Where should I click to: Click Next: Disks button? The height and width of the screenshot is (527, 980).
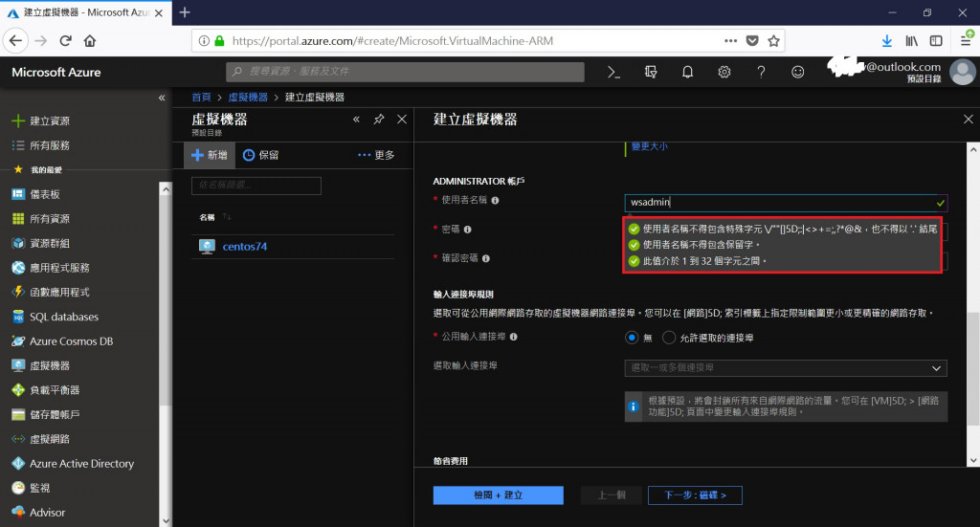click(695, 495)
